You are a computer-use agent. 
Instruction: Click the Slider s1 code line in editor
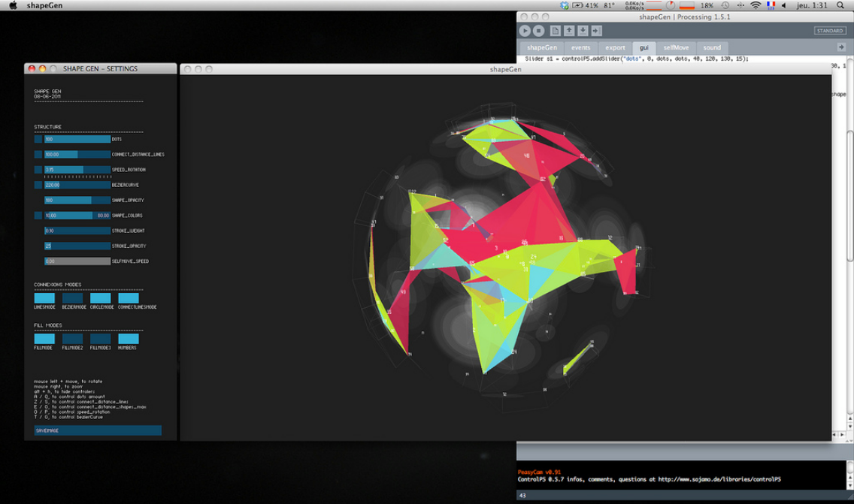(637, 59)
